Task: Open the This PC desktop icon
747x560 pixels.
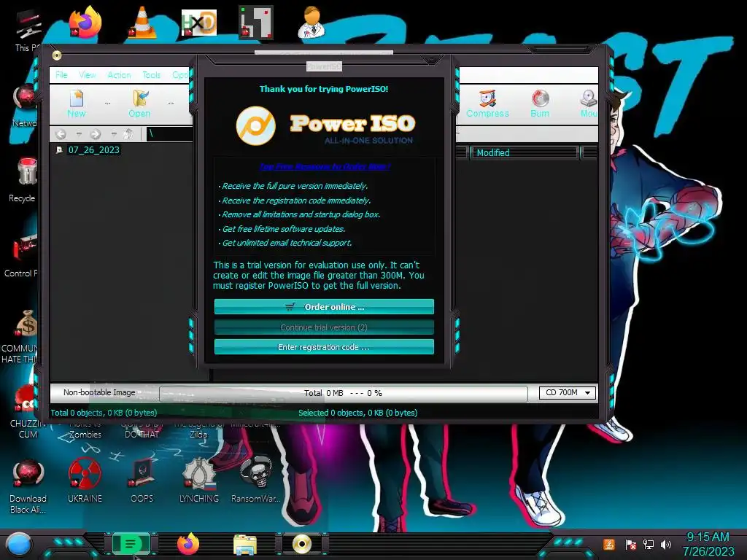Action: [27, 31]
